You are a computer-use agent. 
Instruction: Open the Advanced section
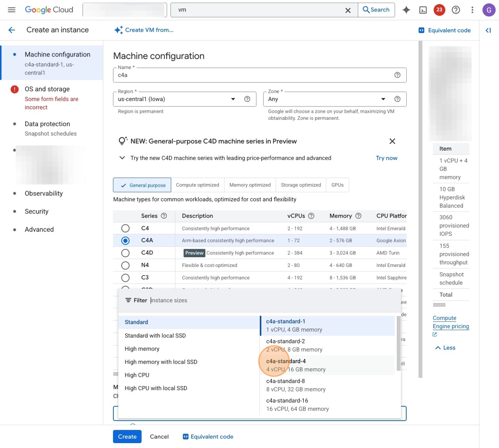(x=39, y=229)
